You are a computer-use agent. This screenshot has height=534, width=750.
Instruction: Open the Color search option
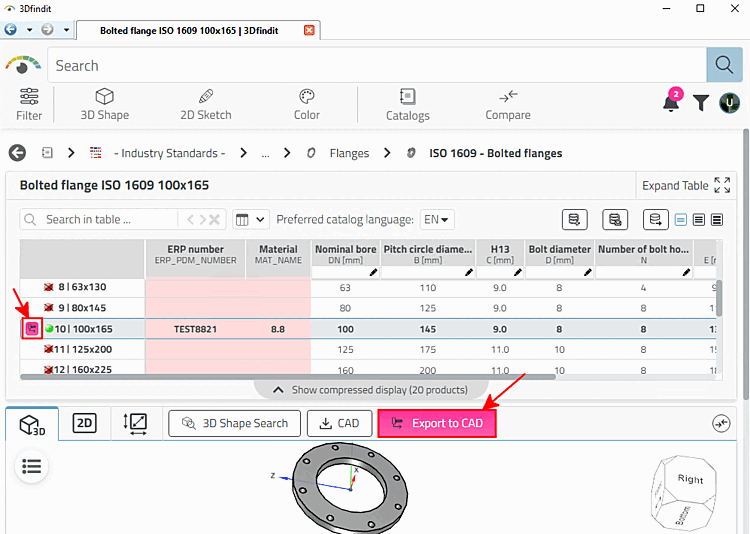coord(307,104)
